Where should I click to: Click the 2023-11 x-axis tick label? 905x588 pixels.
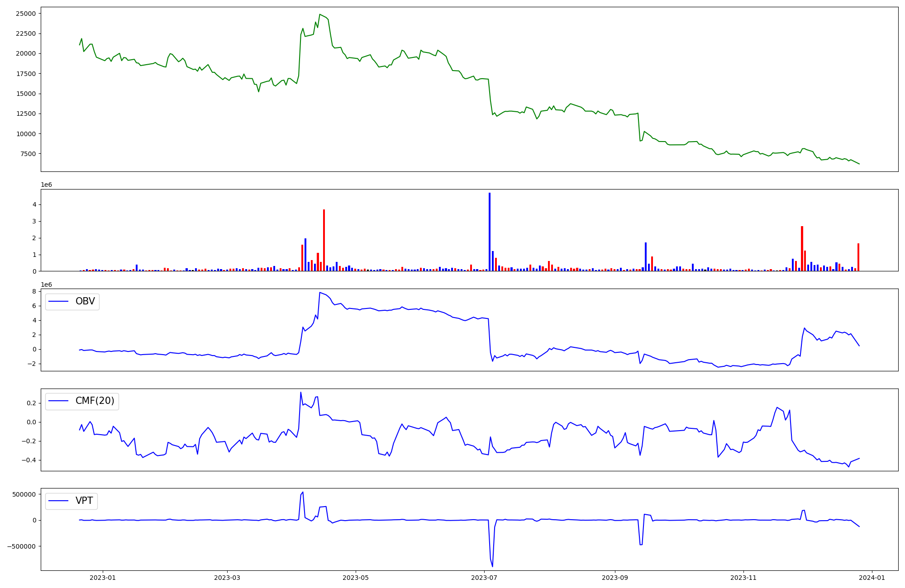tap(743, 578)
